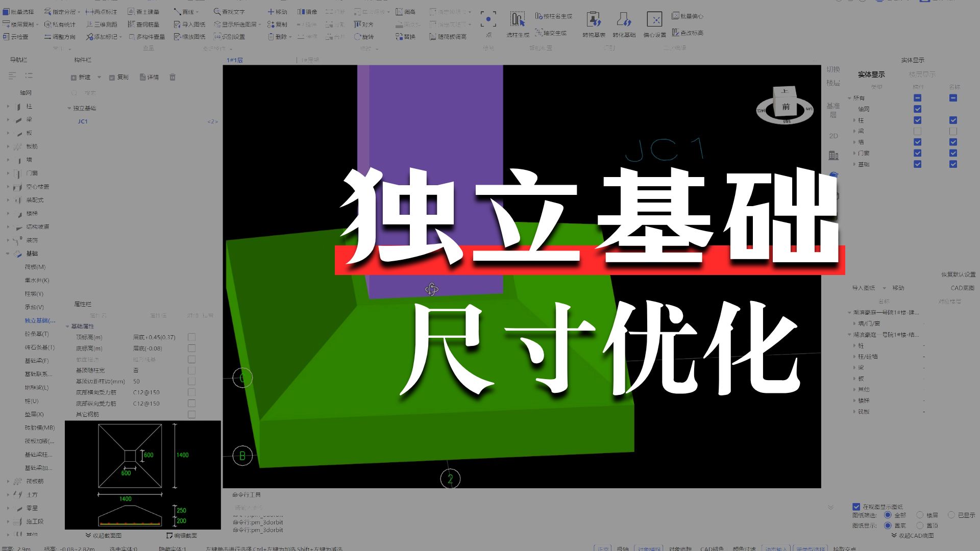Expand the 柱 row in the navigation tree
The width and height of the screenshot is (980, 551).
point(8,107)
